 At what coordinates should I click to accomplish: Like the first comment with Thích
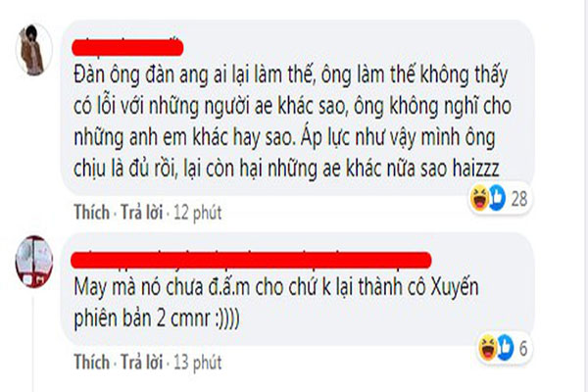coord(91,213)
